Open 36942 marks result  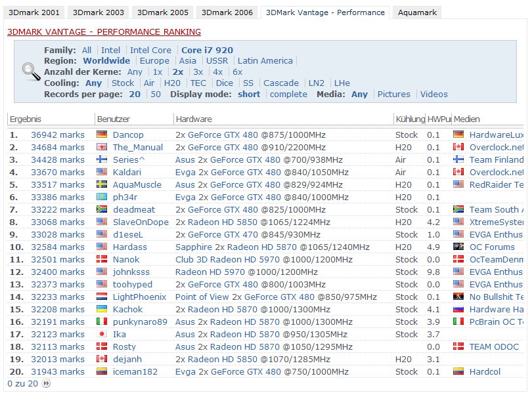click(58, 135)
